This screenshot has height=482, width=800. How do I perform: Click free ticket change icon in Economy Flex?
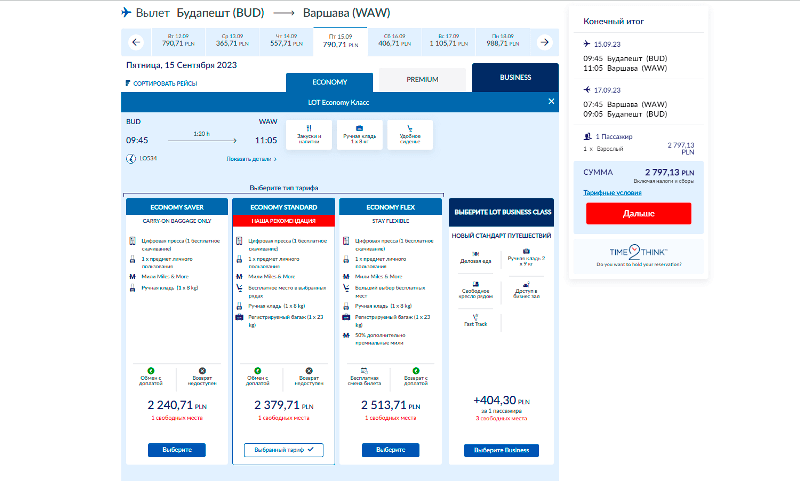pos(364,371)
